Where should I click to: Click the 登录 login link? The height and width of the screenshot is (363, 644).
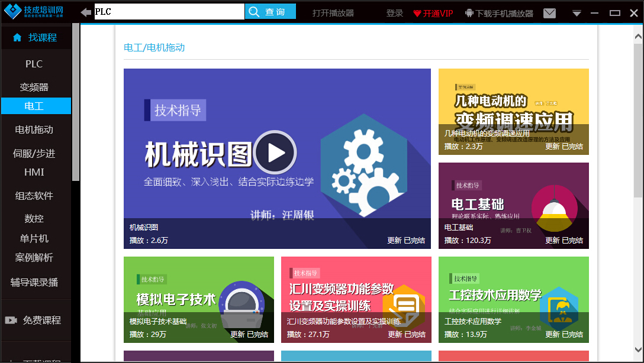[395, 13]
